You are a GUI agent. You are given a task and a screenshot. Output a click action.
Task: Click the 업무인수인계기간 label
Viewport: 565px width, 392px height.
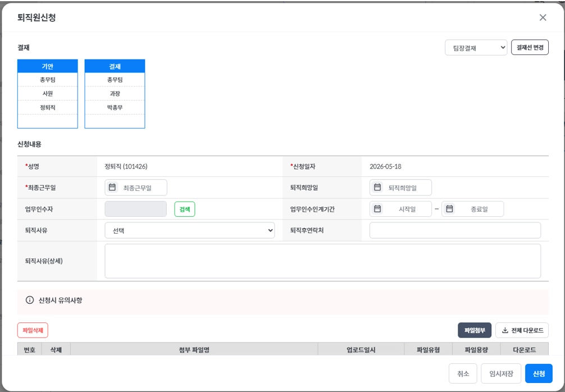pos(312,209)
